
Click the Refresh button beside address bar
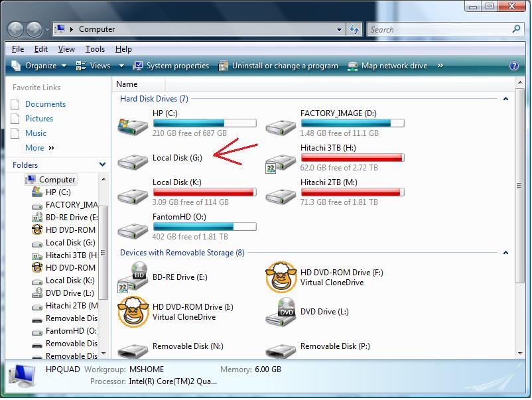[354, 29]
